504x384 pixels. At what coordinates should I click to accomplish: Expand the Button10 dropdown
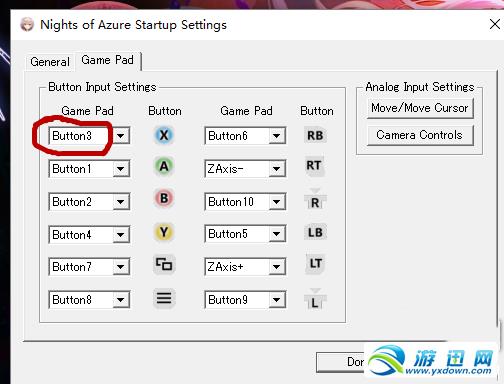(276, 202)
